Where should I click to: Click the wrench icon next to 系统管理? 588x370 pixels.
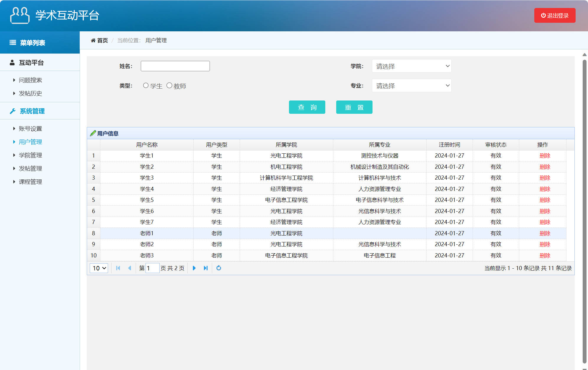(x=12, y=111)
